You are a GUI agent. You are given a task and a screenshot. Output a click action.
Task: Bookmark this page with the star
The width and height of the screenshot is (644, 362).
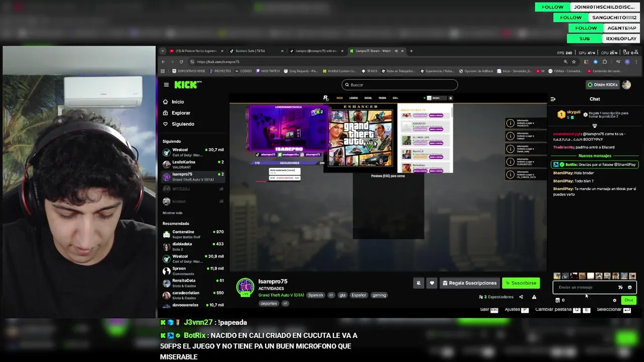574,62
